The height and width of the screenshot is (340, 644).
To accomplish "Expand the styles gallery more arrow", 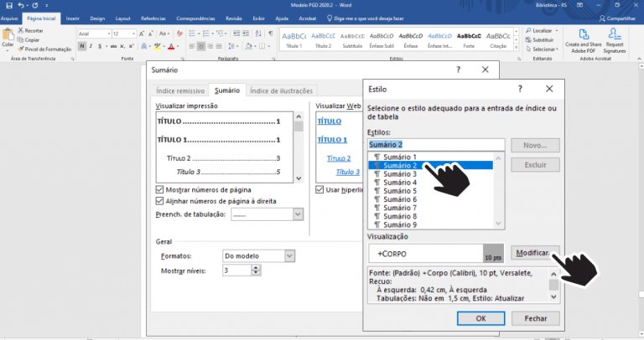I will tap(517, 48).
